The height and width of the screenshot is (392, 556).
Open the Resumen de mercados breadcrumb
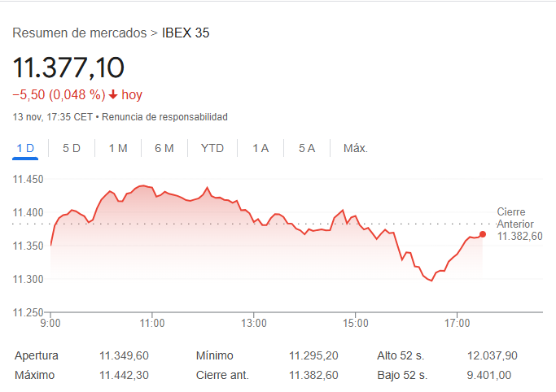point(80,33)
